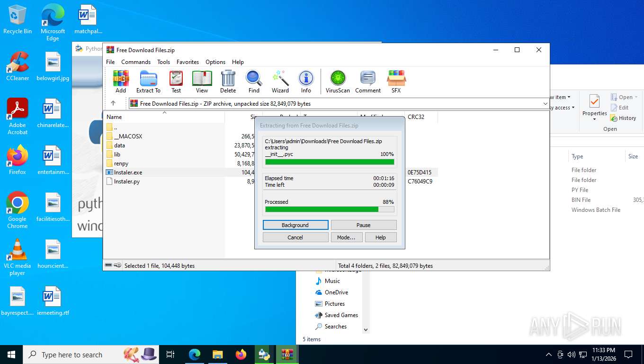Select OneDrive in Explorer navigation pane
Image resolution: width=644 pixels, height=364 pixels.
(x=336, y=292)
